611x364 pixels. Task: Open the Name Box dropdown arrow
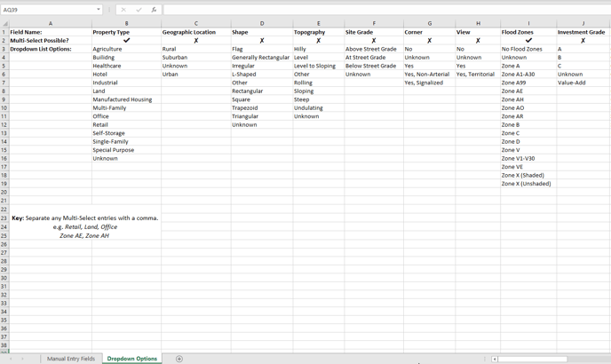[x=99, y=10]
